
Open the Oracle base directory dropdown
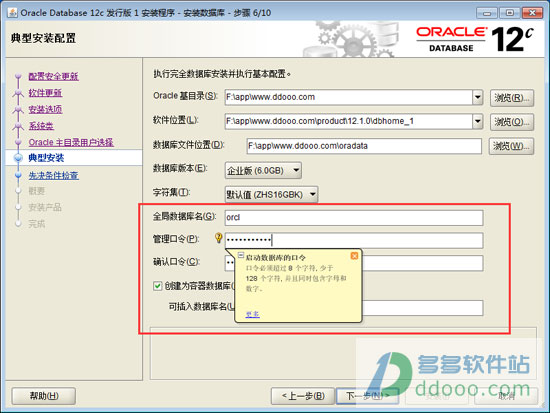click(x=477, y=97)
